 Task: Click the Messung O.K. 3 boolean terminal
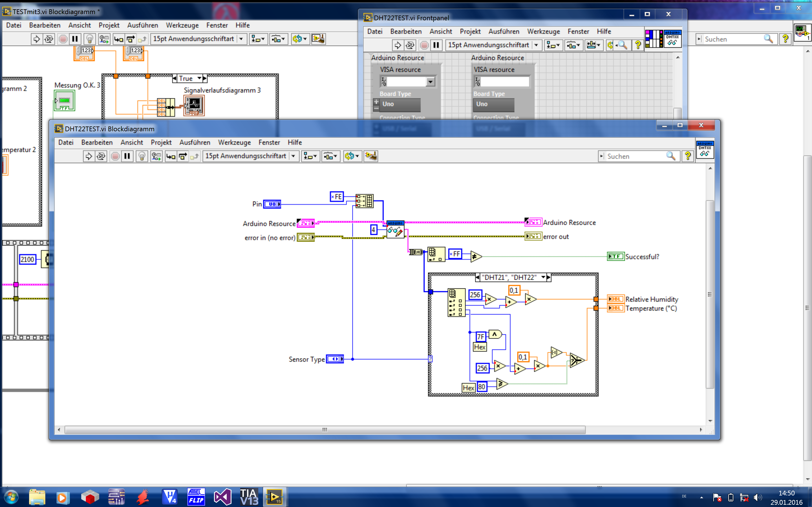tap(64, 101)
